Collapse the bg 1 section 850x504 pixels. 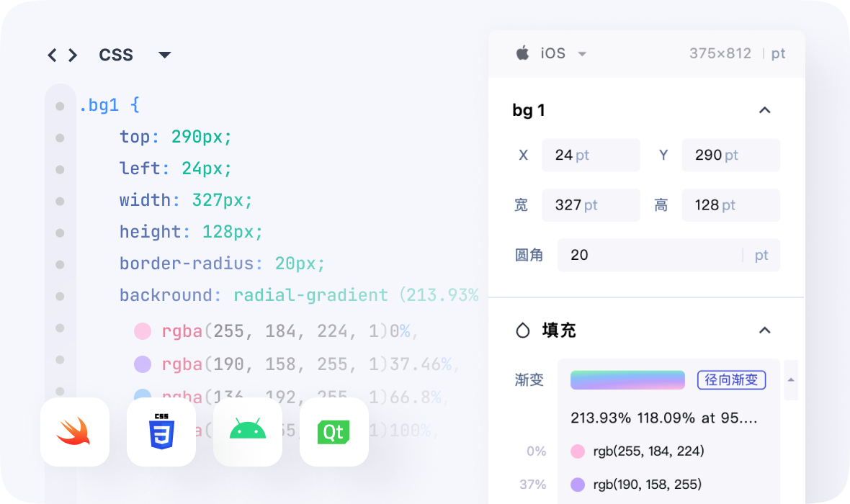(x=765, y=110)
